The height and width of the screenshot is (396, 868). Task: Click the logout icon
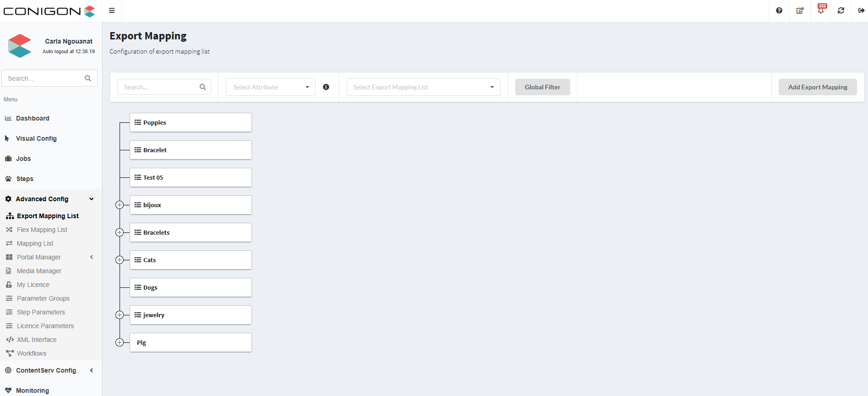(x=861, y=11)
